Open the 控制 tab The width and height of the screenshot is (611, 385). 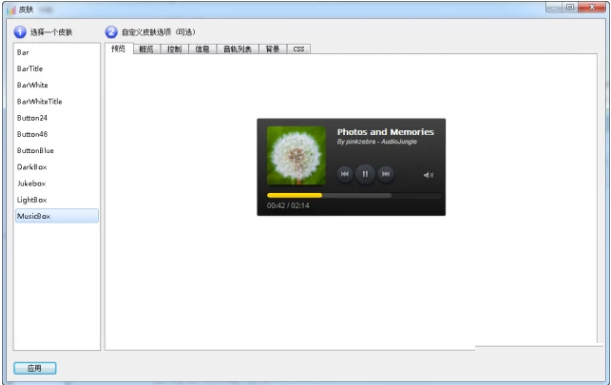click(174, 49)
